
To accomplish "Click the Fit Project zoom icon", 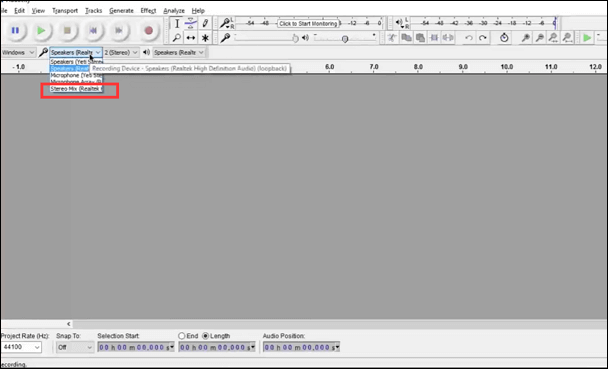I will pyautogui.click(x=568, y=38).
